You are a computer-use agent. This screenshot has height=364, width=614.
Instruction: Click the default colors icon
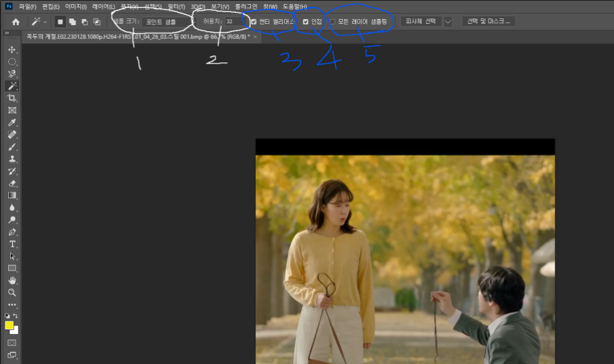tap(7, 315)
